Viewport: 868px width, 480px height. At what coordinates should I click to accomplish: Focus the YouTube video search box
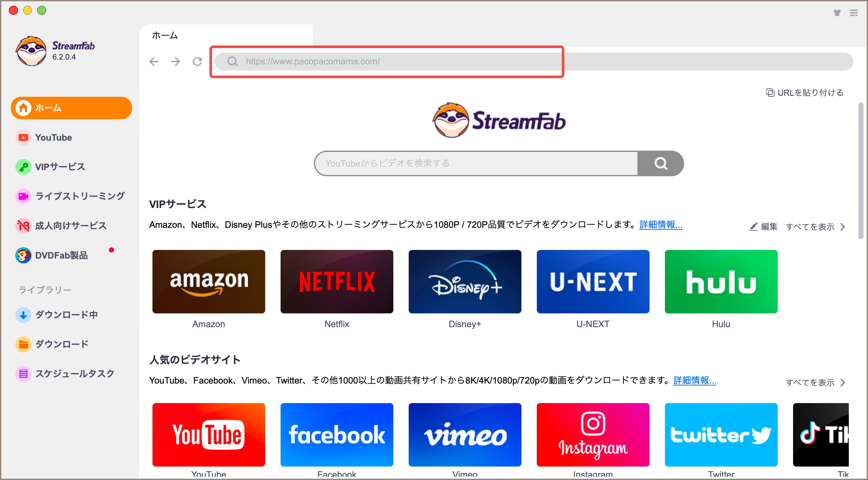pos(476,163)
